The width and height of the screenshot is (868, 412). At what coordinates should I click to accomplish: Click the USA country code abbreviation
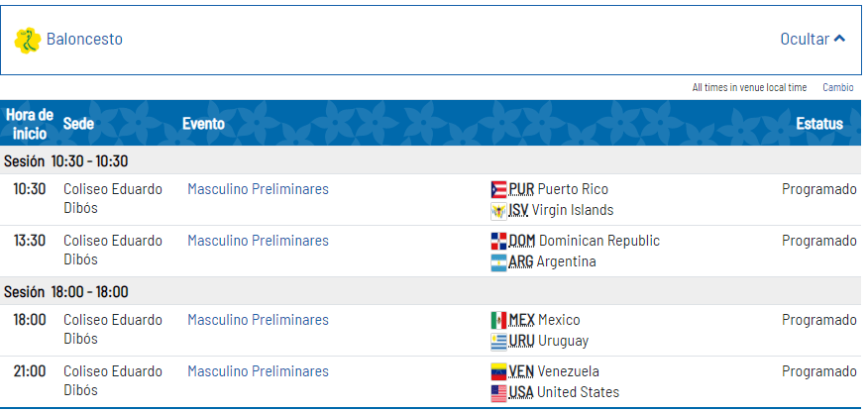point(521,392)
